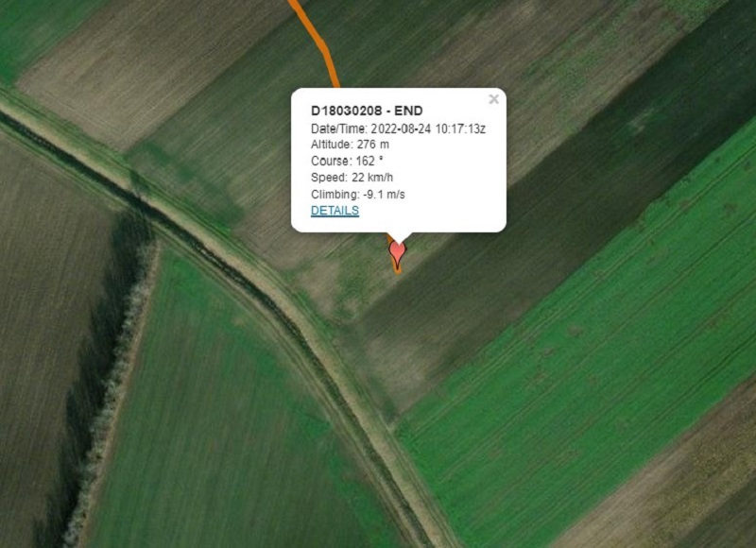The image size is (756, 548).
Task: Click the Speed 22 km/h text
Action: point(352,178)
